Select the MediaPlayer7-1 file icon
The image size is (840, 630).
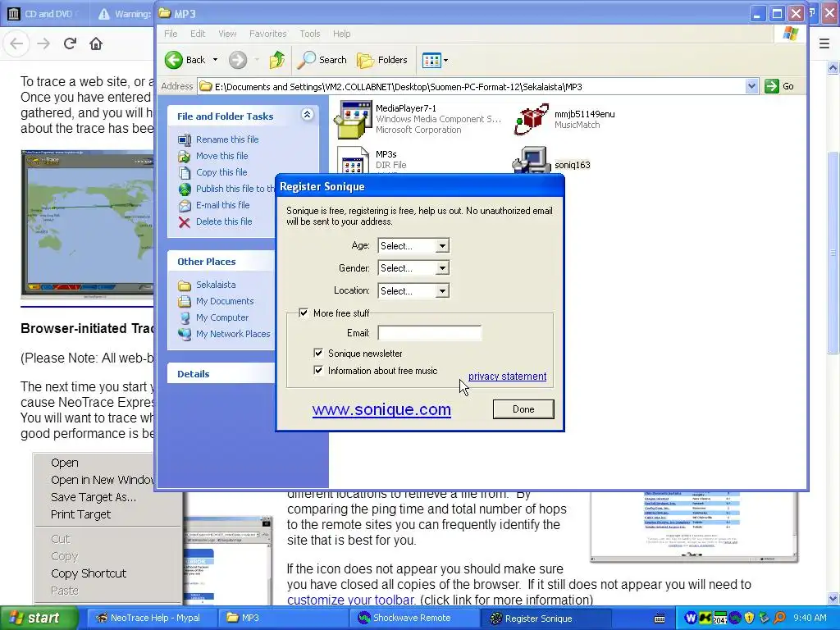353,119
